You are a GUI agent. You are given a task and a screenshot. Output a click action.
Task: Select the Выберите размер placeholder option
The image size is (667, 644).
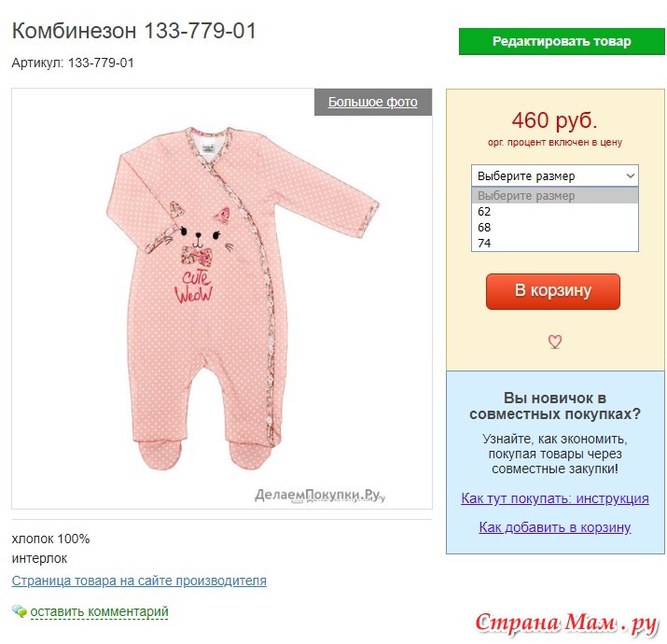click(x=555, y=196)
